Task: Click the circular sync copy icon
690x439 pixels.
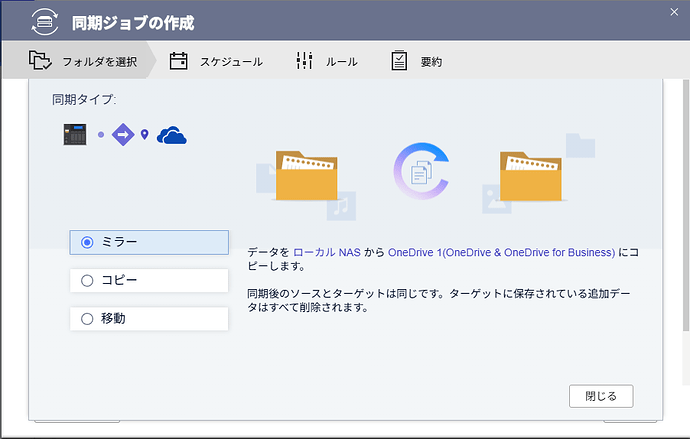Action: point(420,170)
